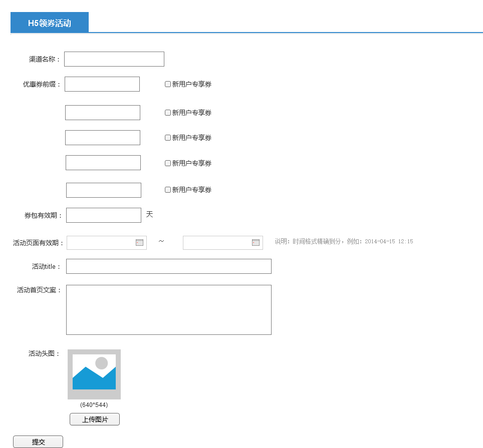Focus the fourth coupon prefix input field
The image size is (483, 448).
[x=103, y=163]
